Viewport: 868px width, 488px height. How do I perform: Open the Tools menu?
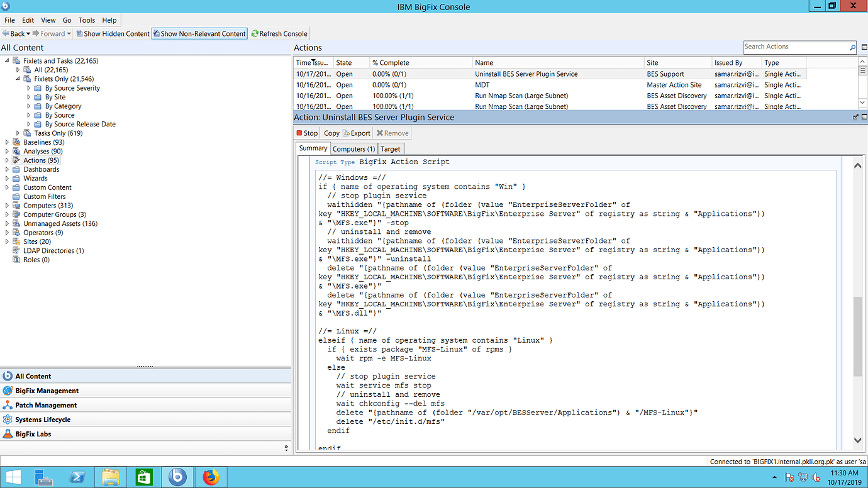(87, 19)
